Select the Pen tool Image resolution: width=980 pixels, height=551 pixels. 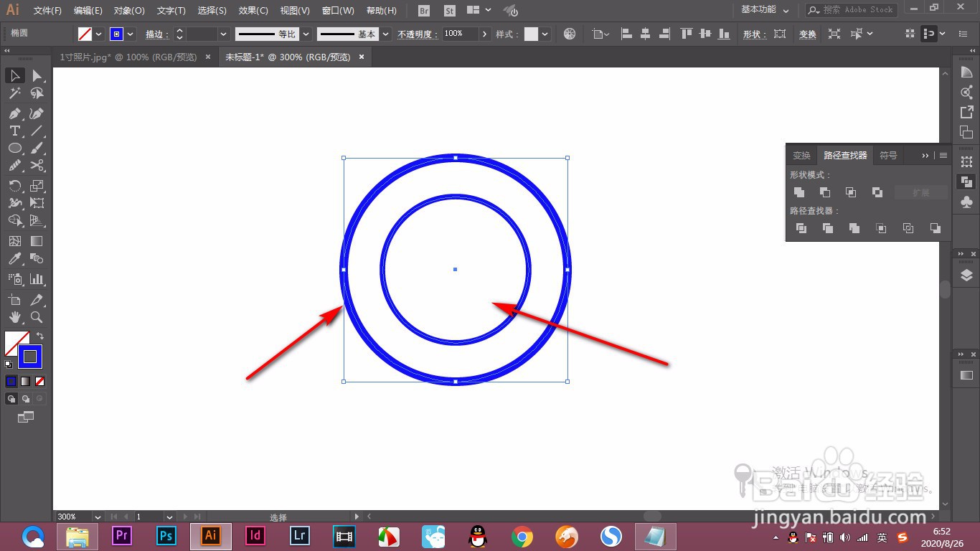click(x=14, y=113)
